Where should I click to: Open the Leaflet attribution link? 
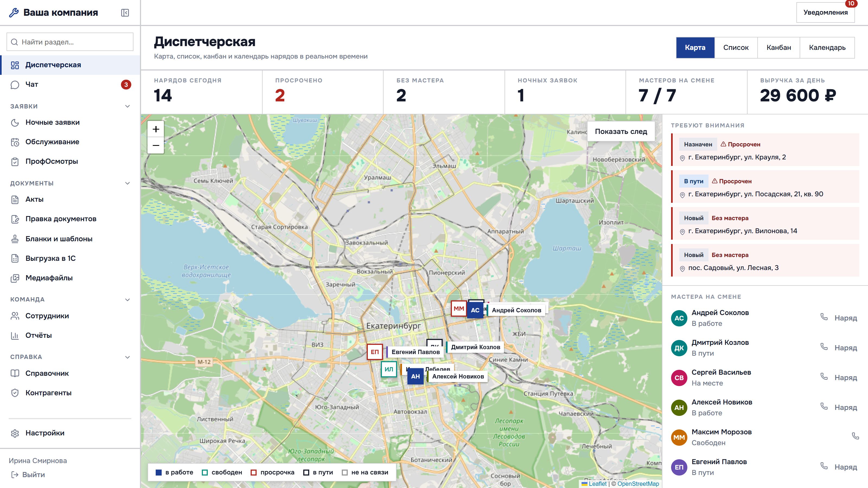pos(597,484)
